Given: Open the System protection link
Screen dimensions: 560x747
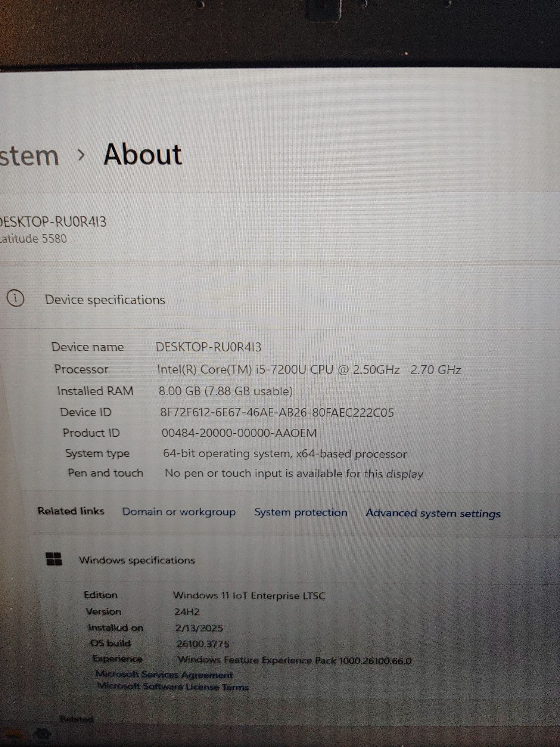Looking at the screenshot, I should [x=301, y=512].
